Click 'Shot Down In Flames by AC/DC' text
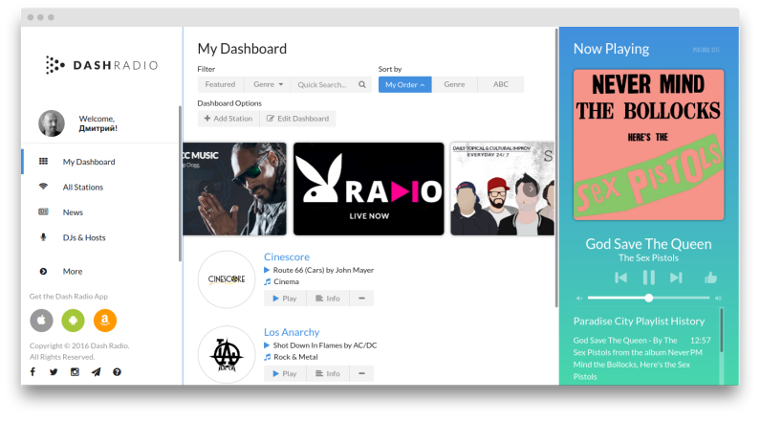Image resolution: width=760 pixels, height=422 pixels. 325,345
